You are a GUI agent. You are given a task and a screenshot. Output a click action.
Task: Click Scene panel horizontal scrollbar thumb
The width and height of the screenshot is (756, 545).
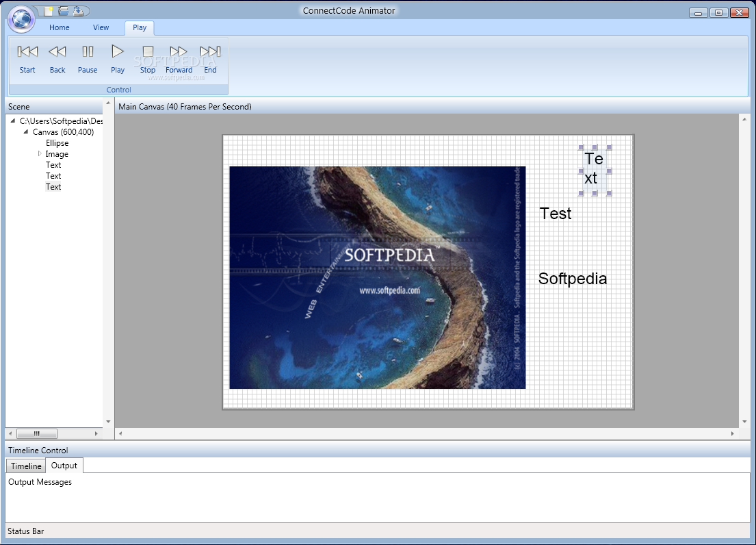37,433
